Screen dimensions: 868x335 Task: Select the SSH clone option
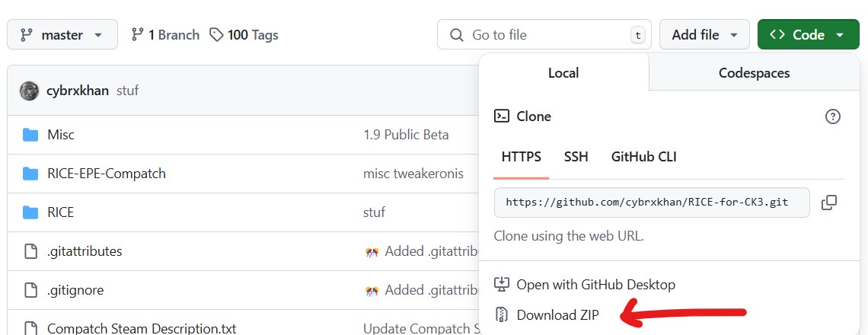pos(576,157)
